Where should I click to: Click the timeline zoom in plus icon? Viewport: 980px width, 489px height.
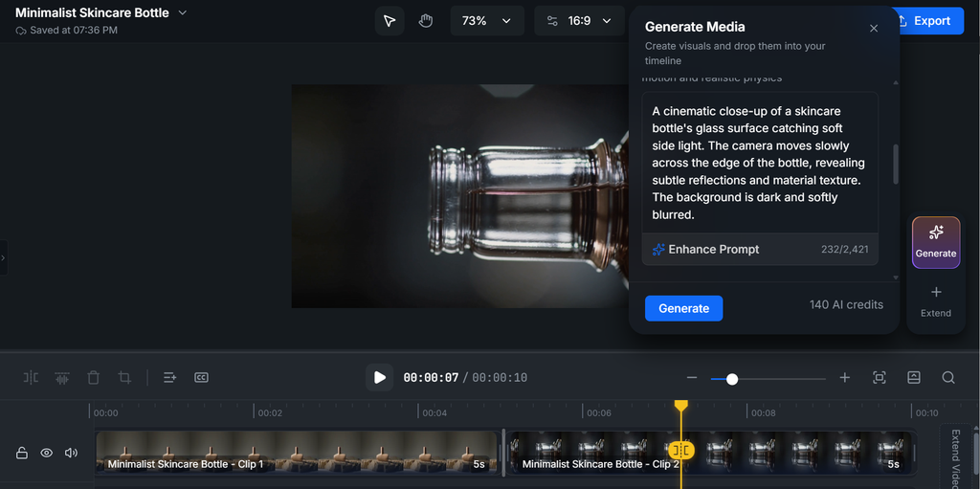(844, 378)
